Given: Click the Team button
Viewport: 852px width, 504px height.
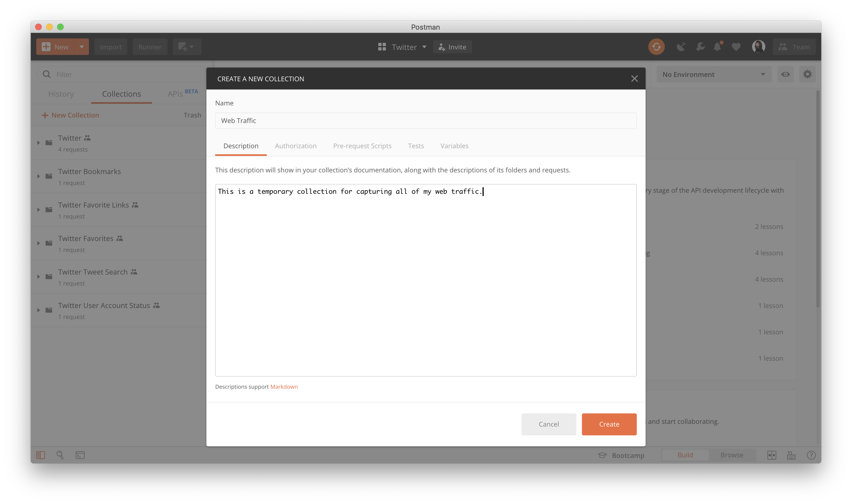Looking at the screenshot, I should (x=794, y=47).
